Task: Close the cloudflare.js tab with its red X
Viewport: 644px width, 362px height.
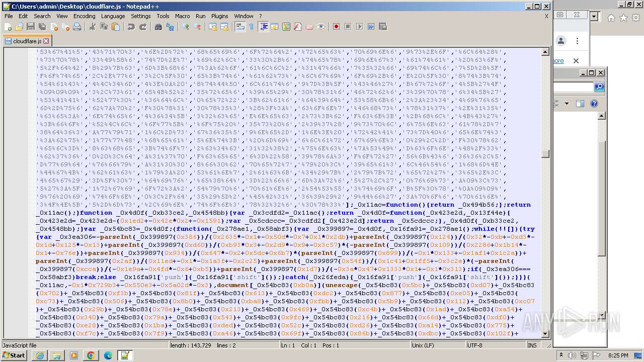Action: [x=46, y=41]
